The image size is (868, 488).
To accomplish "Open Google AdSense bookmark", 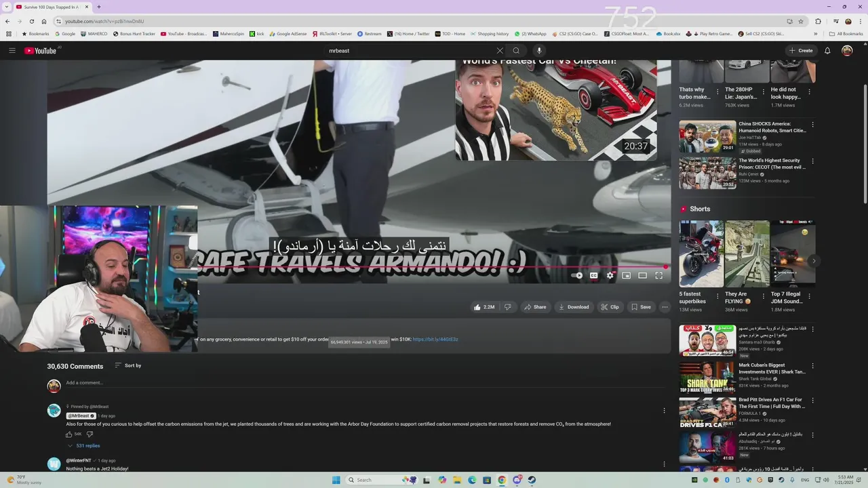I will [288, 33].
